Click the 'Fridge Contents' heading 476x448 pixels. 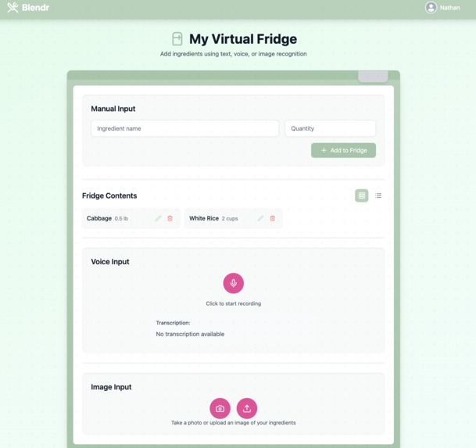pyautogui.click(x=109, y=195)
